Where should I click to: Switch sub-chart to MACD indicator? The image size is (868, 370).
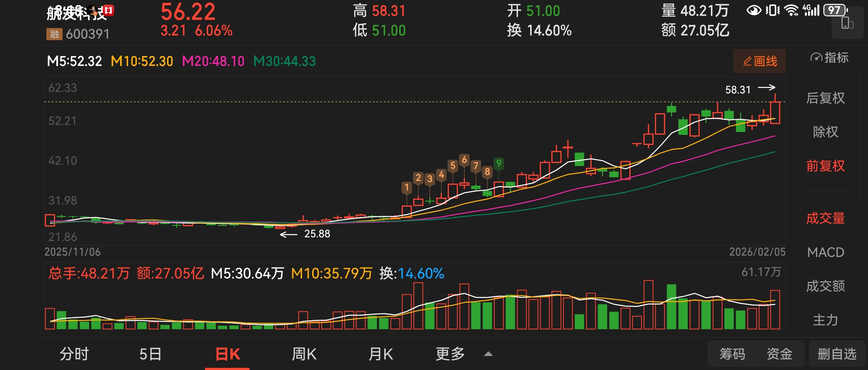point(825,252)
